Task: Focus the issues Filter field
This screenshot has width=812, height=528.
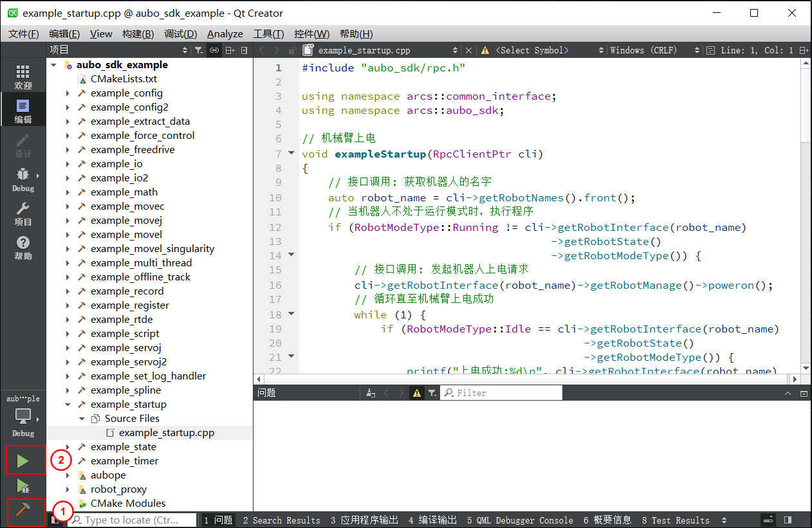Action: (x=501, y=393)
